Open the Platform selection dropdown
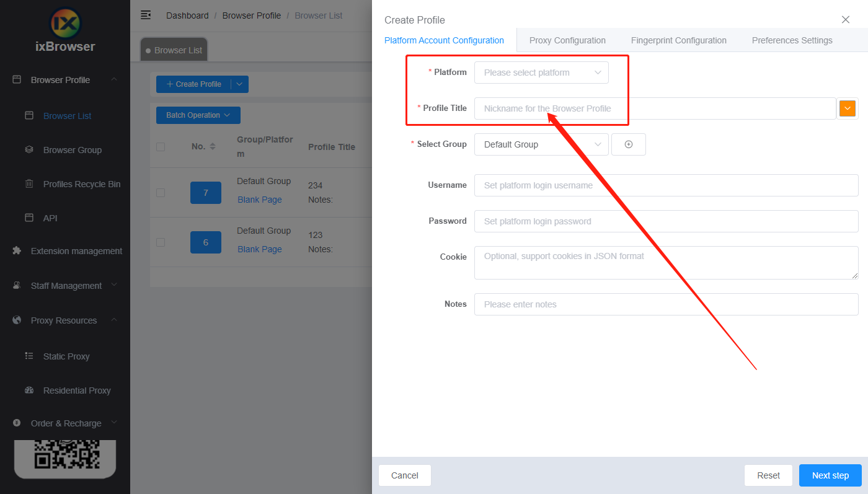The height and width of the screenshot is (494, 868). click(x=541, y=73)
